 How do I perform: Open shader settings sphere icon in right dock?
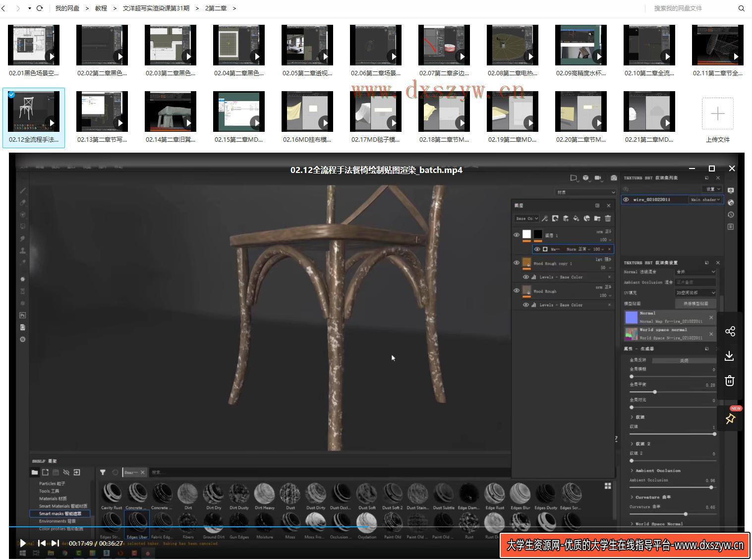pos(731,203)
